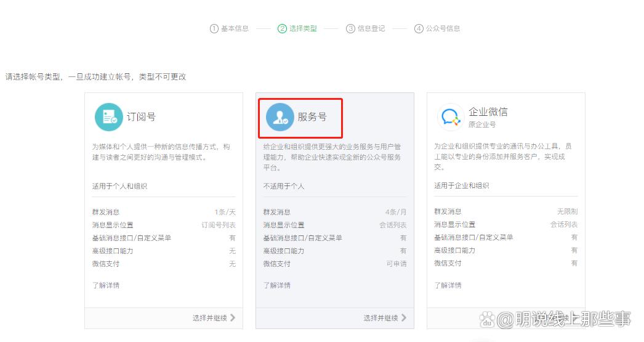This screenshot has height=342, width=644.
Task: Click step 3 circle number icon
Action: pyautogui.click(x=350, y=28)
